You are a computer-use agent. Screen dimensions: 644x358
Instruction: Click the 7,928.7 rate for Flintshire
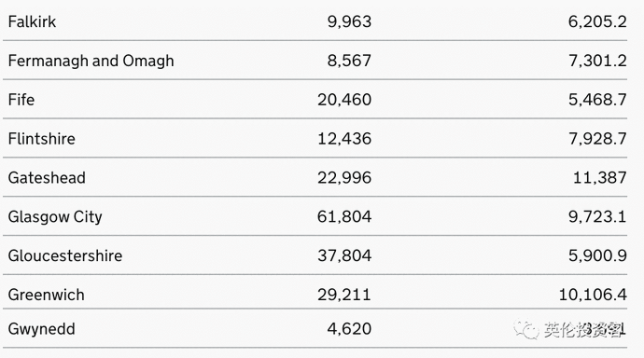pos(597,139)
